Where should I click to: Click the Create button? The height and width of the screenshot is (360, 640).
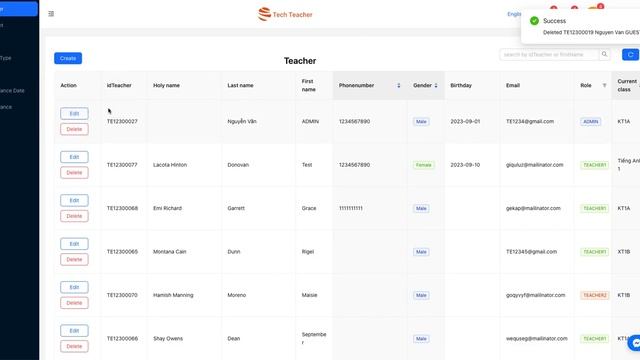pyautogui.click(x=68, y=58)
